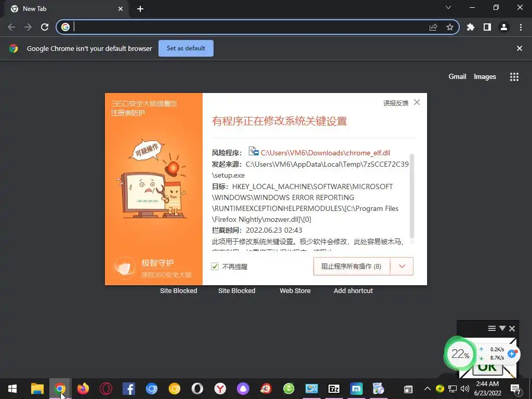Image resolution: width=532 pixels, height=399 pixels.
Task: Click triangle dropdown on floating widget
Action: [x=502, y=328]
